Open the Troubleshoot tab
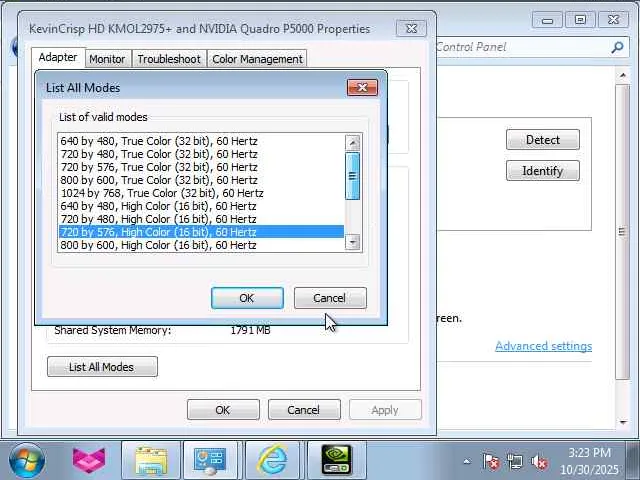Image resolution: width=640 pixels, height=480 pixels. [169, 59]
